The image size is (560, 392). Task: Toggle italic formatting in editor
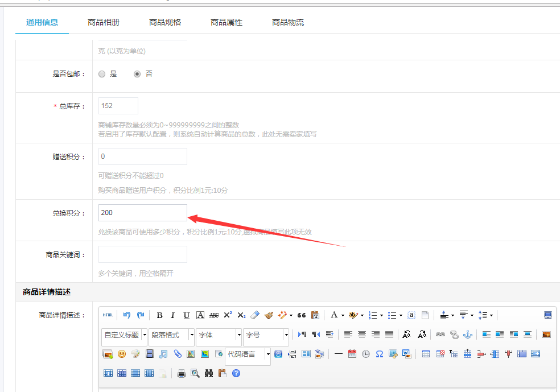[x=173, y=315]
